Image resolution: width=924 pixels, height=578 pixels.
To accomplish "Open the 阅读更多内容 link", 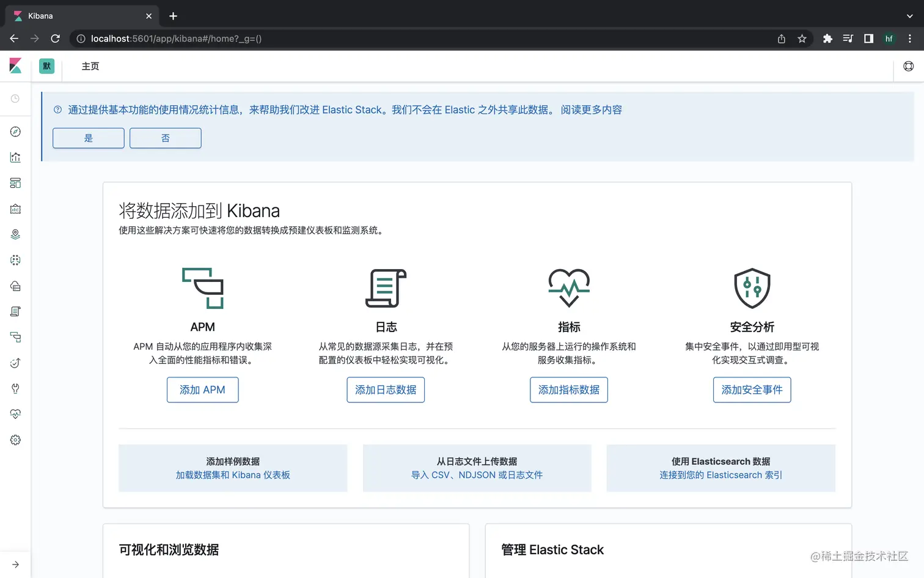I will coord(592,110).
